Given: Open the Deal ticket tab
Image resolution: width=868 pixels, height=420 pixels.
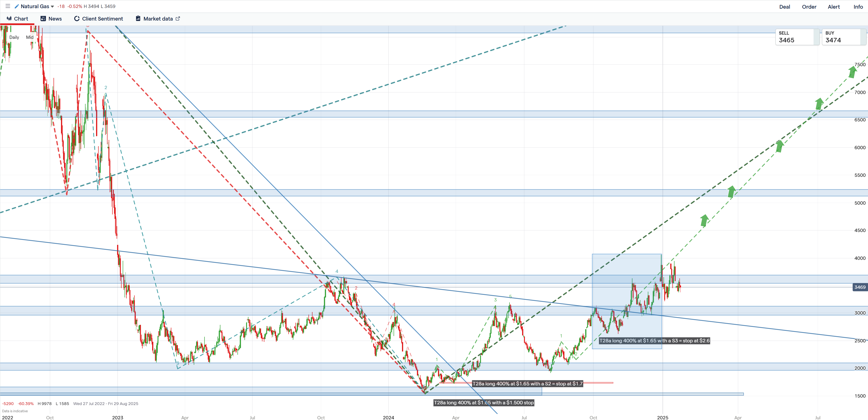Looking at the screenshot, I should pyautogui.click(x=784, y=7).
